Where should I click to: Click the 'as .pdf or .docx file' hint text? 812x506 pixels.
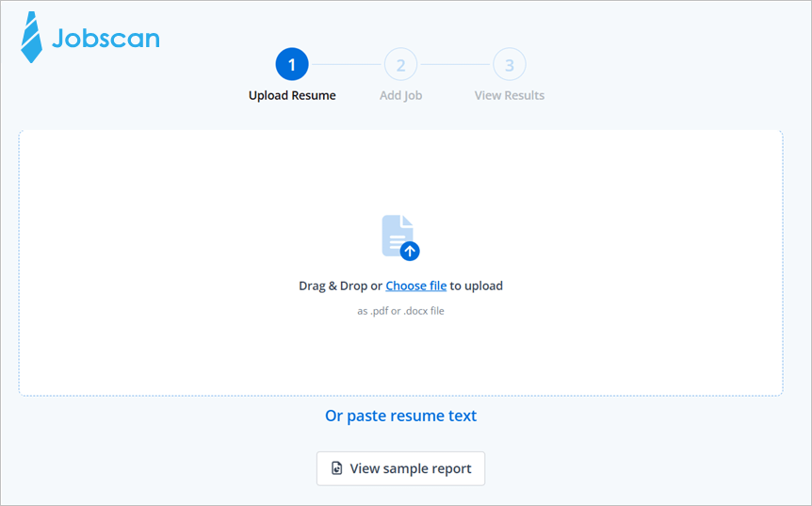tap(401, 311)
